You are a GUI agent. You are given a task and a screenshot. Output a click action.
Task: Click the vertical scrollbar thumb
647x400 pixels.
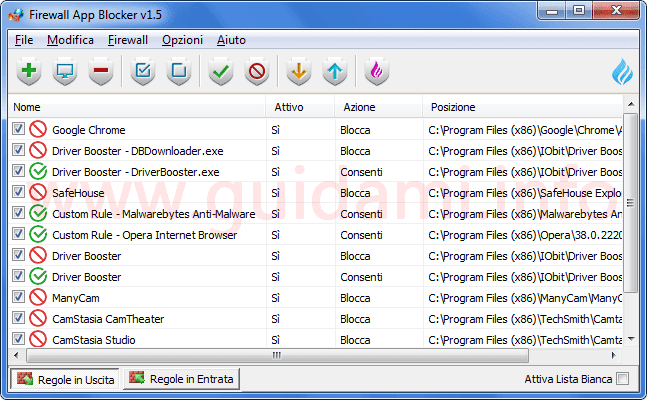point(630,202)
